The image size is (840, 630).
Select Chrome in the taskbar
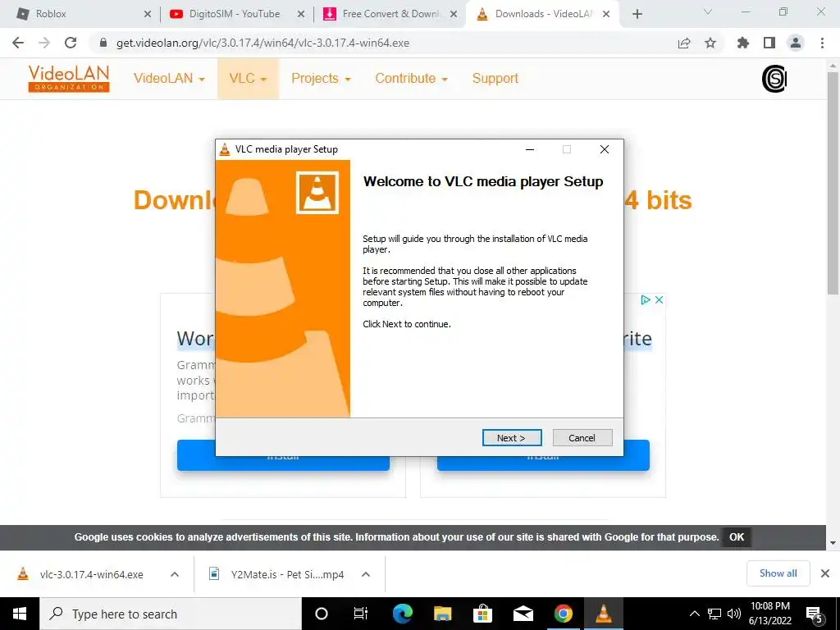563,614
